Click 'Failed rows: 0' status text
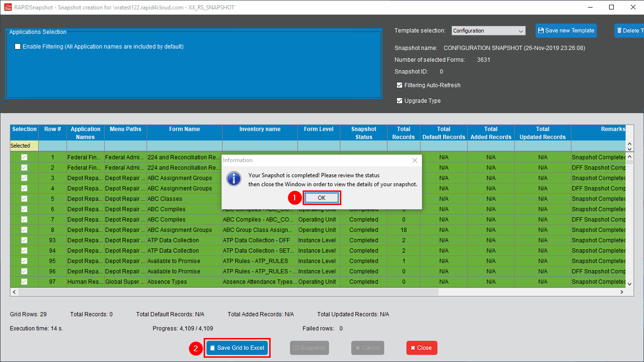 322,329
